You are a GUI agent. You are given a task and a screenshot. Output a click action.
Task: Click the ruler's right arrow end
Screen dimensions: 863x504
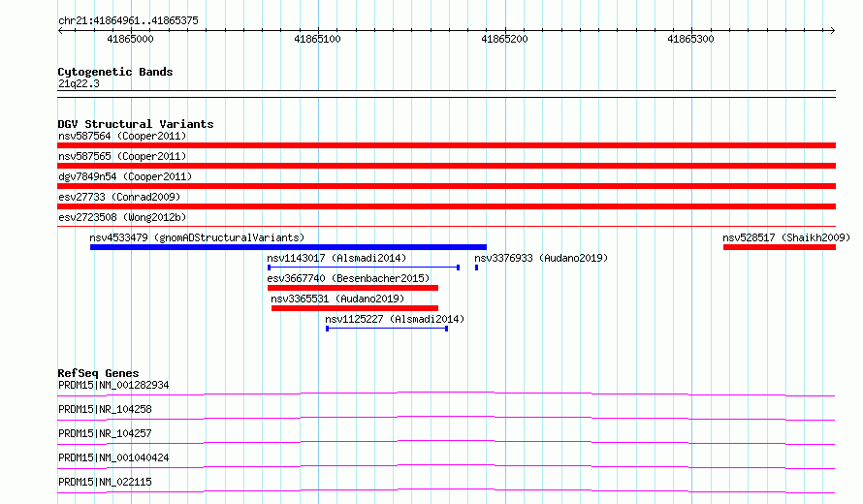click(x=833, y=31)
